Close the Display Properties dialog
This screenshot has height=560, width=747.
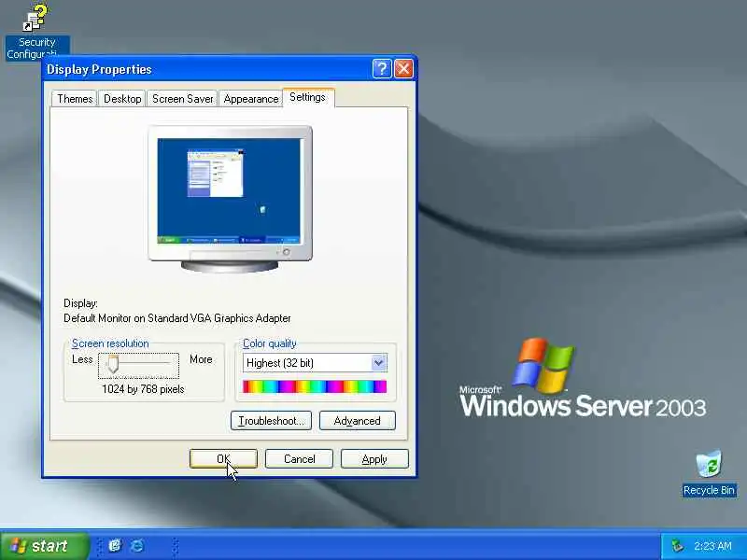point(403,69)
